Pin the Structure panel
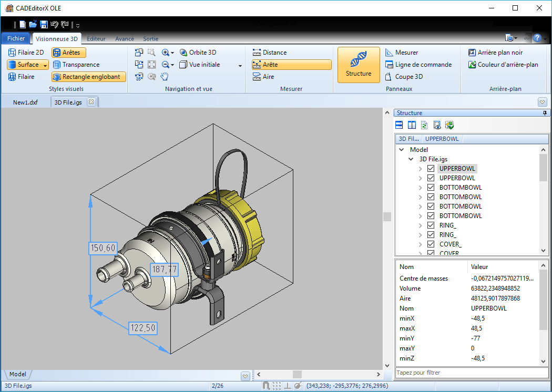 (x=545, y=113)
